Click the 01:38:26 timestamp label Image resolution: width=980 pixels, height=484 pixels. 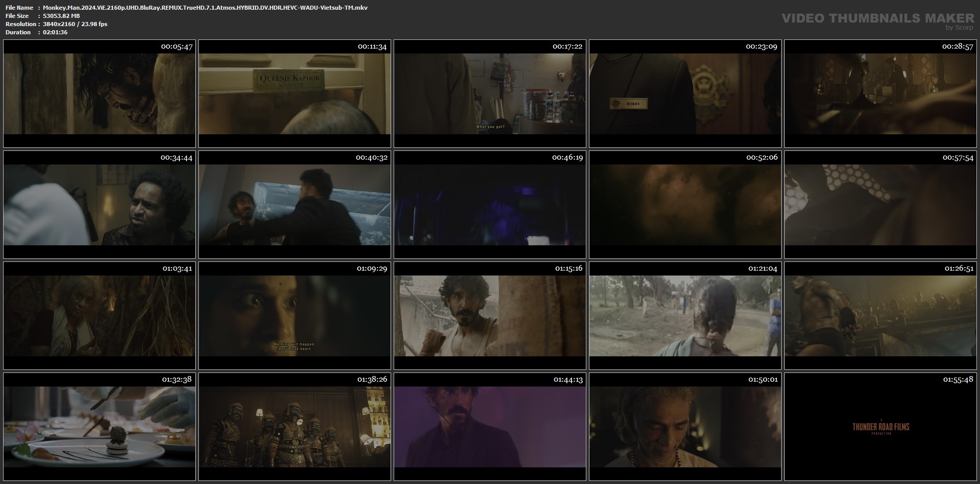372,380
